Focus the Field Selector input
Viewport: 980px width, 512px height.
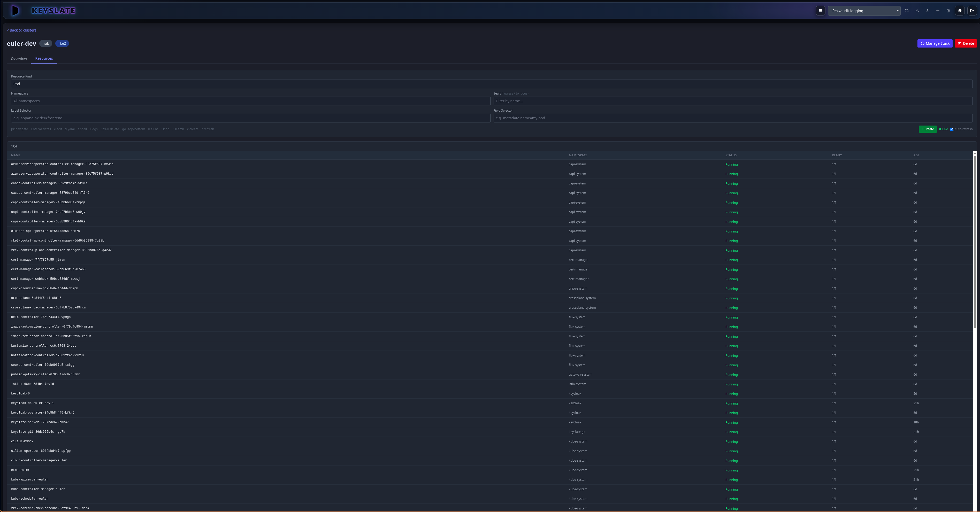coord(733,118)
